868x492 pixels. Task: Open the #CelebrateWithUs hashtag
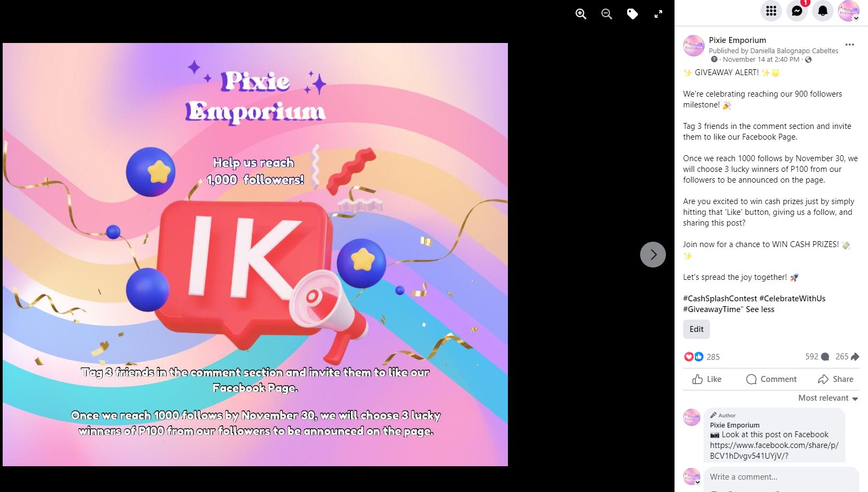[x=793, y=299]
